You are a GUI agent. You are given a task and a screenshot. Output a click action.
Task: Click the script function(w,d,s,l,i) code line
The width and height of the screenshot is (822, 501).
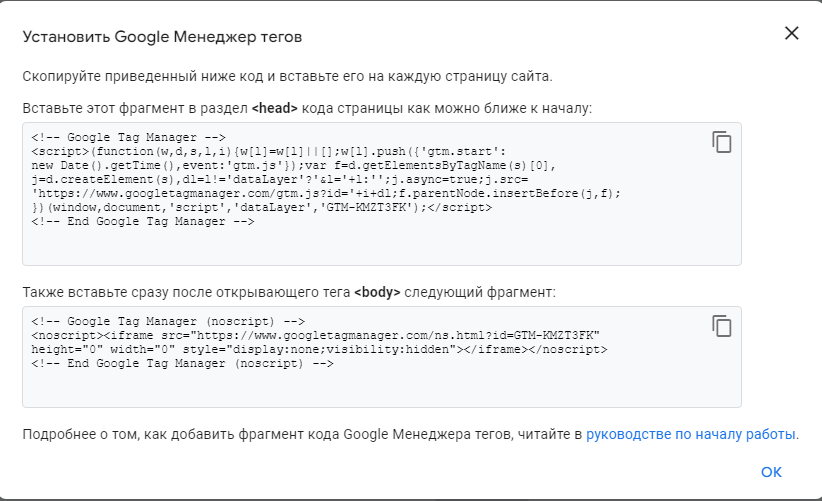pos(268,151)
